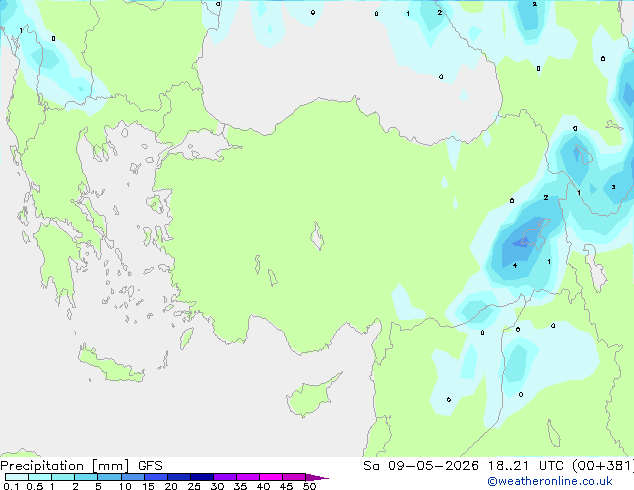Pick the 10–15 mm legend color swatch
This screenshot has height=490, width=634.
(x=132, y=477)
